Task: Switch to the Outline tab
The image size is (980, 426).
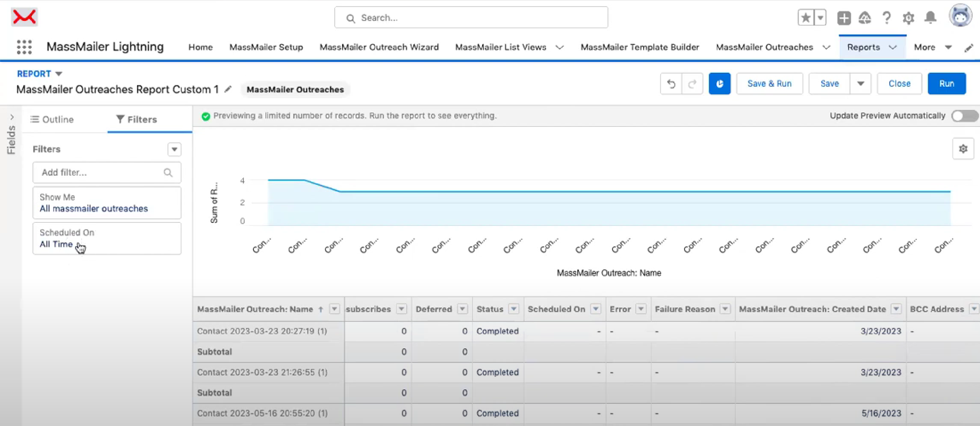Action: click(52, 119)
